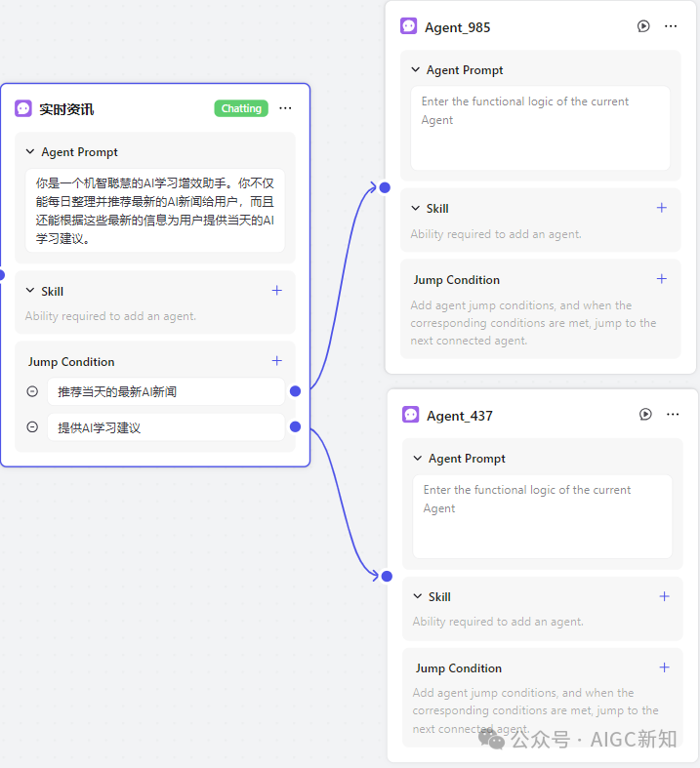Click the input port of 实时资讯 node
Screen dimensions: 700x768
[2, 275]
